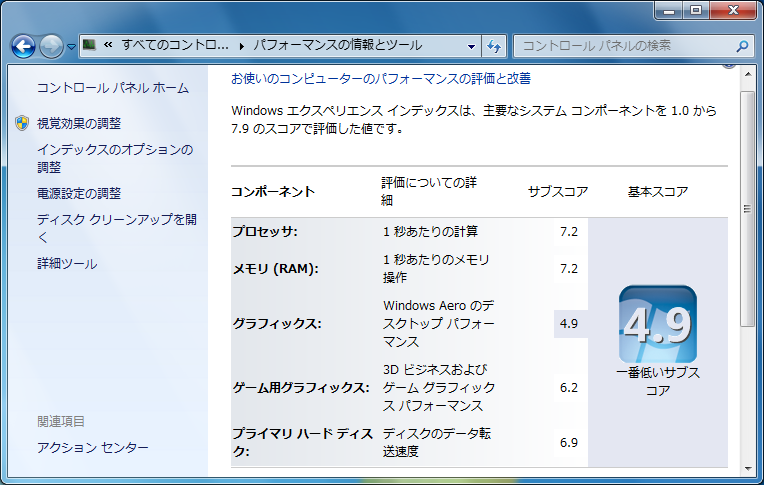Click the memory subscore 7.2

pos(569,269)
